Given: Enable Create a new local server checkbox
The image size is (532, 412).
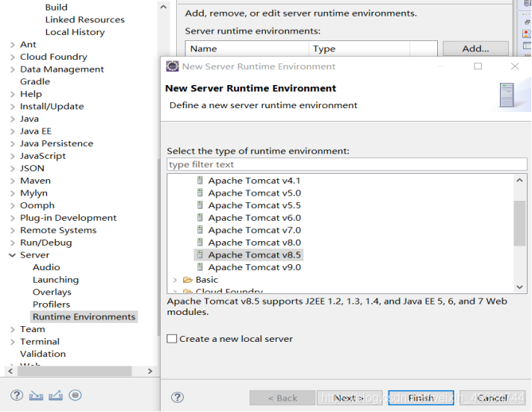Looking at the screenshot, I should [x=172, y=339].
